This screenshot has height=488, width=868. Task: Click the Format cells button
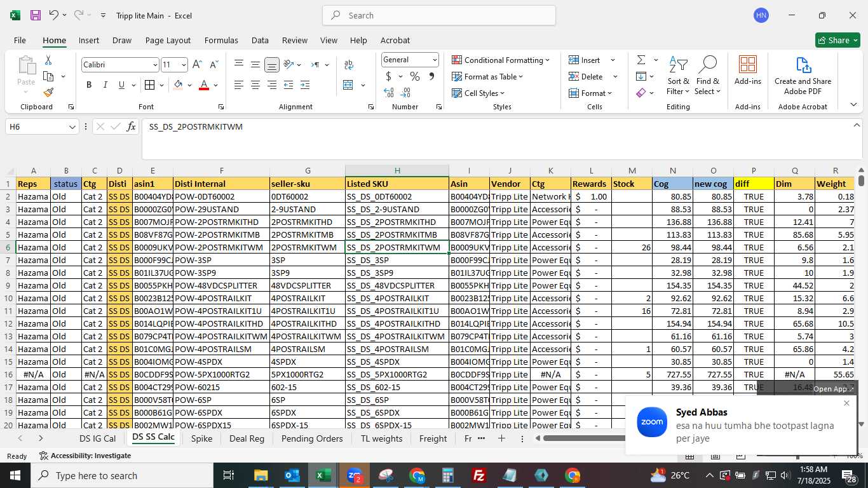coord(590,93)
